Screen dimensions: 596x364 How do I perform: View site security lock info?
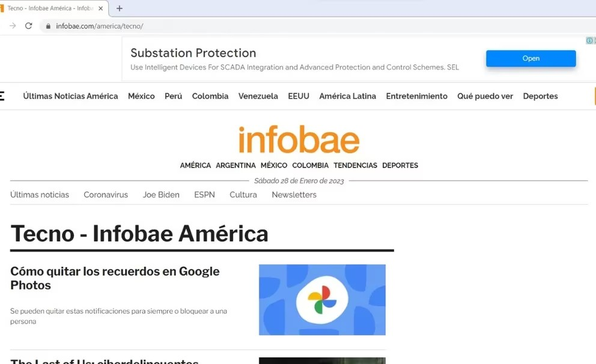(x=48, y=26)
